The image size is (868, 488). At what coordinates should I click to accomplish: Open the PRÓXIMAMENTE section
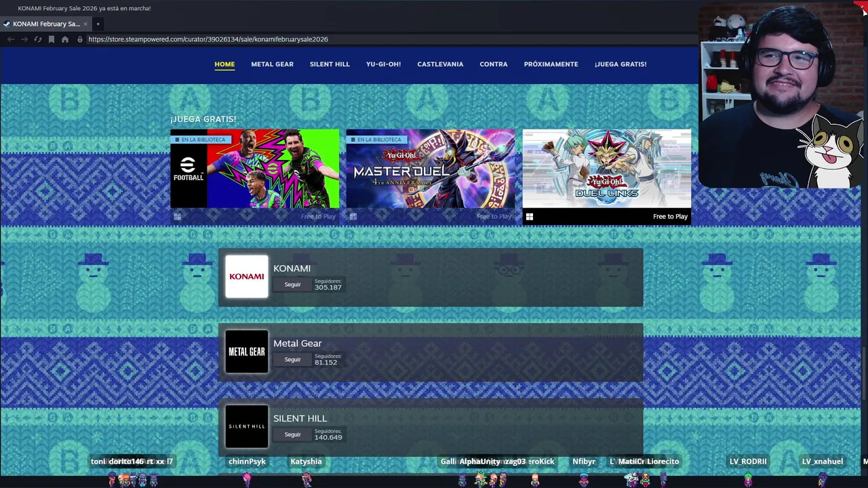coord(551,64)
